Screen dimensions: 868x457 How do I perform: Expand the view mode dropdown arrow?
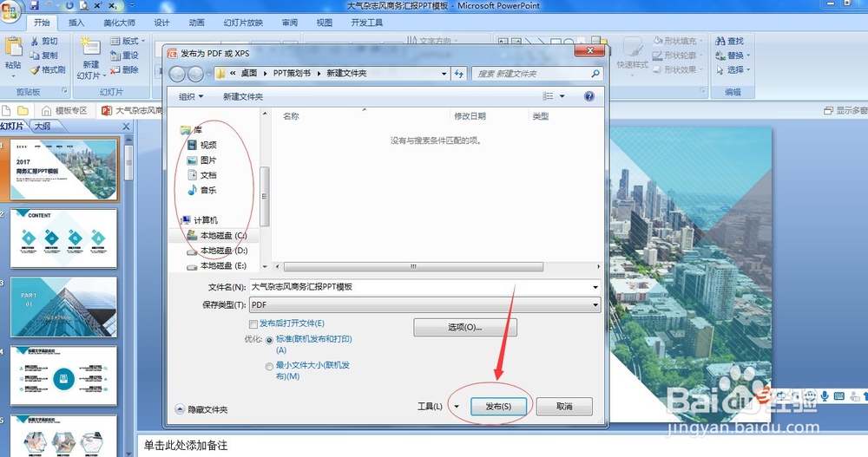click(x=562, y=96)
